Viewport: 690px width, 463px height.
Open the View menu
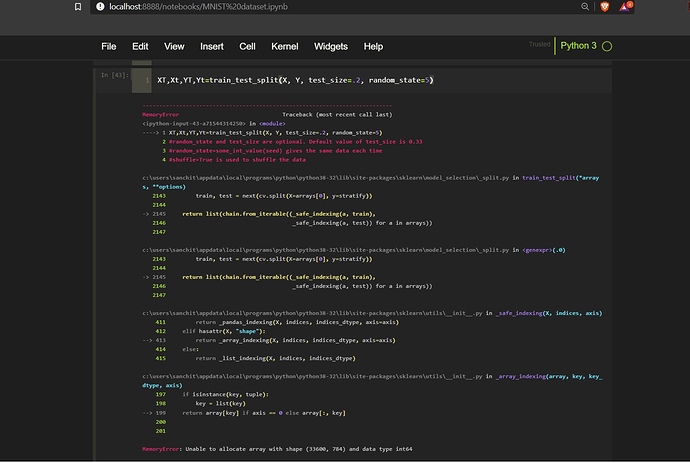[174, 47]
